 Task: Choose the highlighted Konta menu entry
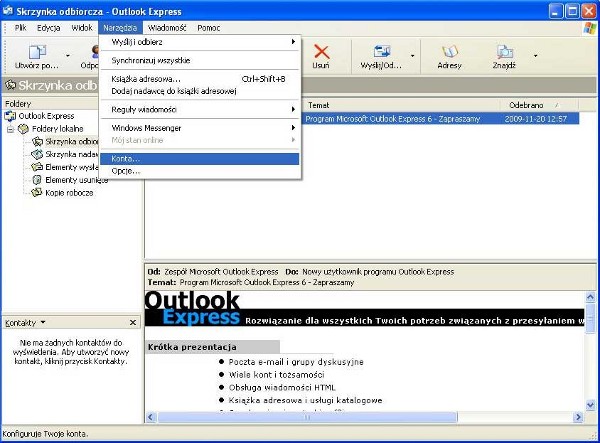point(199,159)
